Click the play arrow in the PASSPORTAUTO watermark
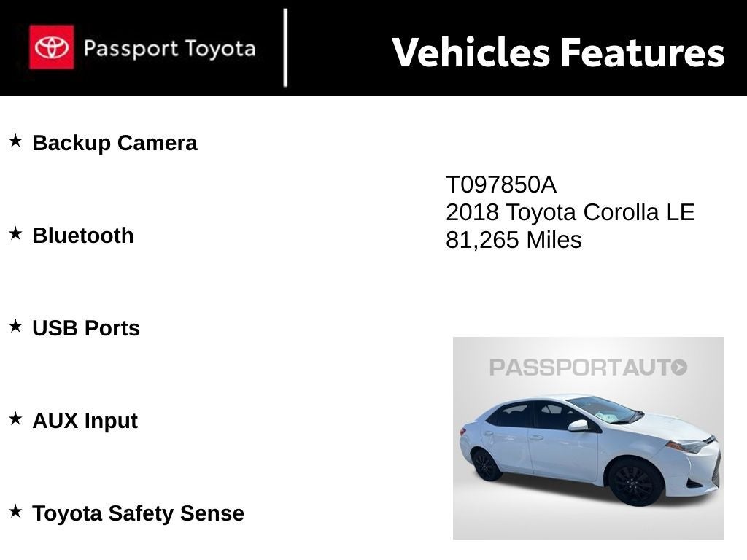747x560 pixels. (679, 367)
